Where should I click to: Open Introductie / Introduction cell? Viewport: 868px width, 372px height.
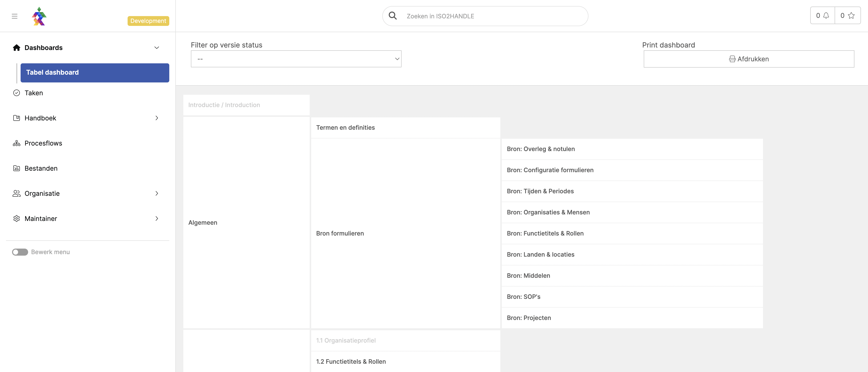(x=246, y=105)
